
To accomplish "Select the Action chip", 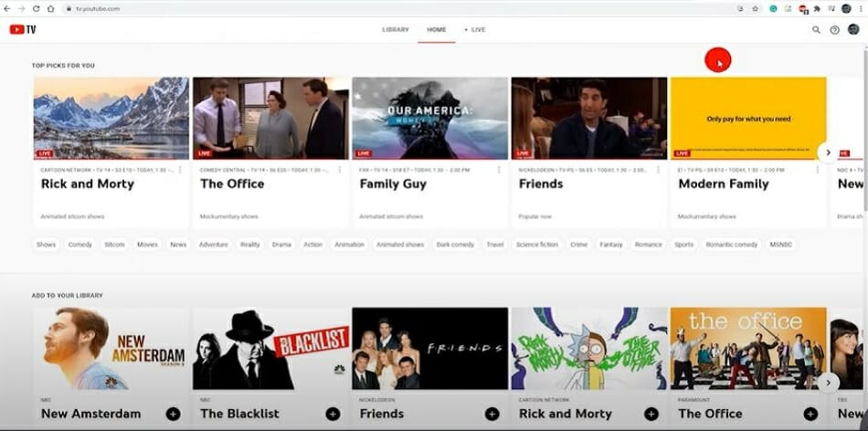I will (x=312, y=245).
